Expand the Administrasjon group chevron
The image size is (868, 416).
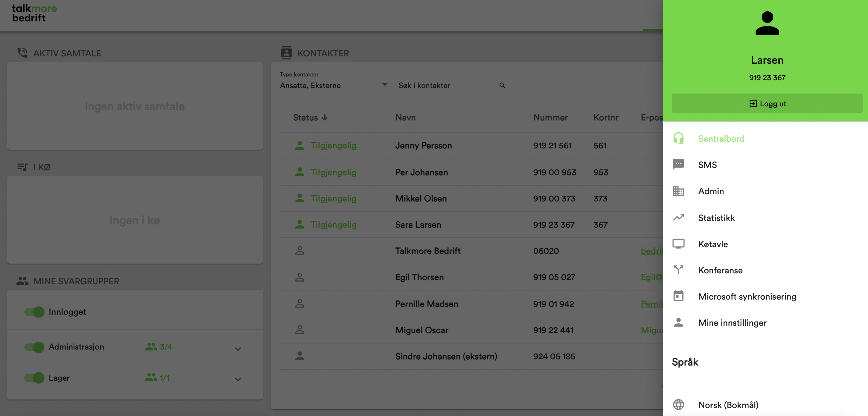[x=238, y=349]
